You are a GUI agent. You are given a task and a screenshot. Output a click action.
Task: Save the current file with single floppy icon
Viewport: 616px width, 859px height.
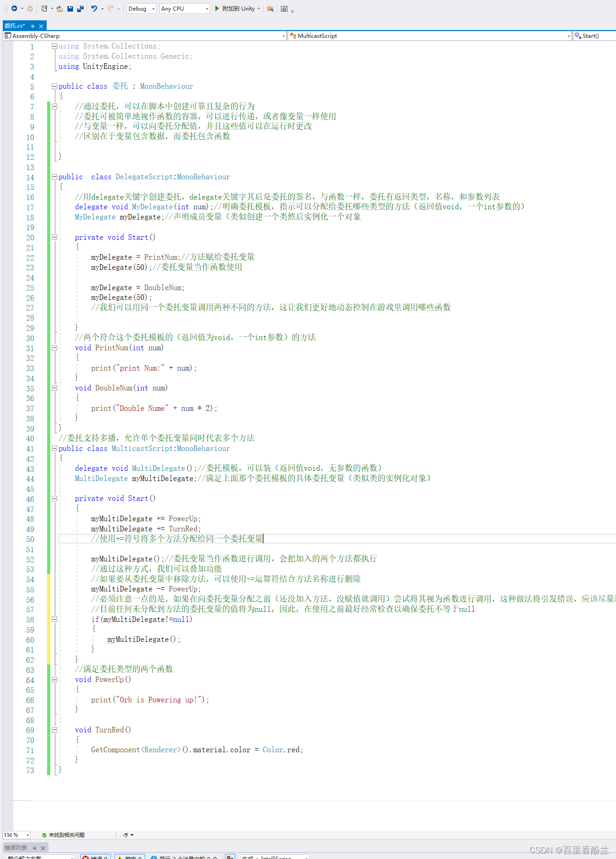click(x=70, y=8)
